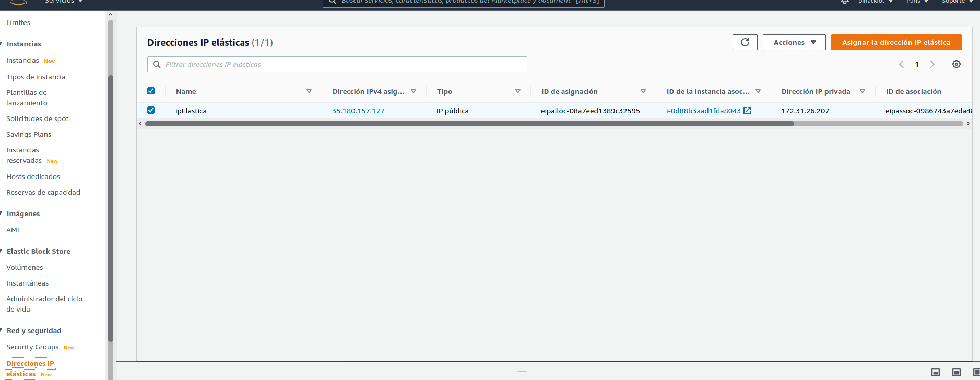Open Volúmenes in the sidebar
The image size is (980, 380).
(25, 267)
